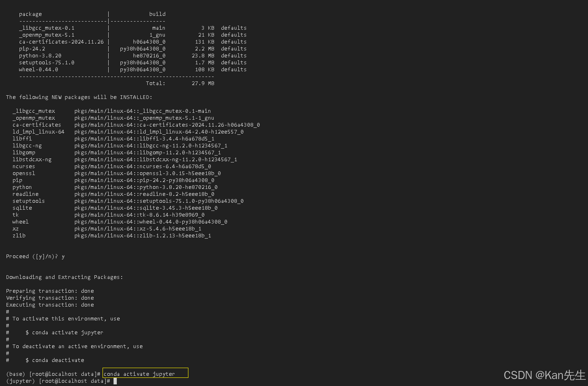Select the wheel-0.44.0 build entry
Viewport: 588px width, 386px height.
click(38, 69)
